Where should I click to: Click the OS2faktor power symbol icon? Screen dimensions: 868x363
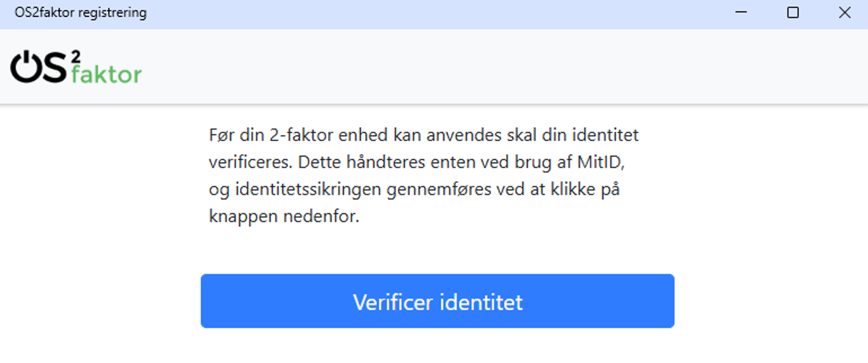pyautogui.click(x=25, y=68)
